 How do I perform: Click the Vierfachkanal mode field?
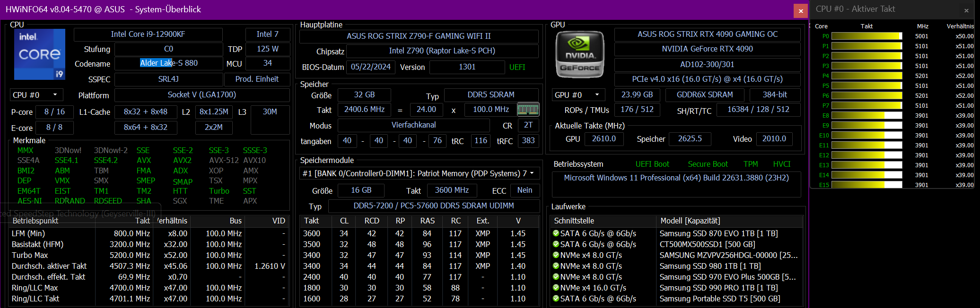point(414,125)
